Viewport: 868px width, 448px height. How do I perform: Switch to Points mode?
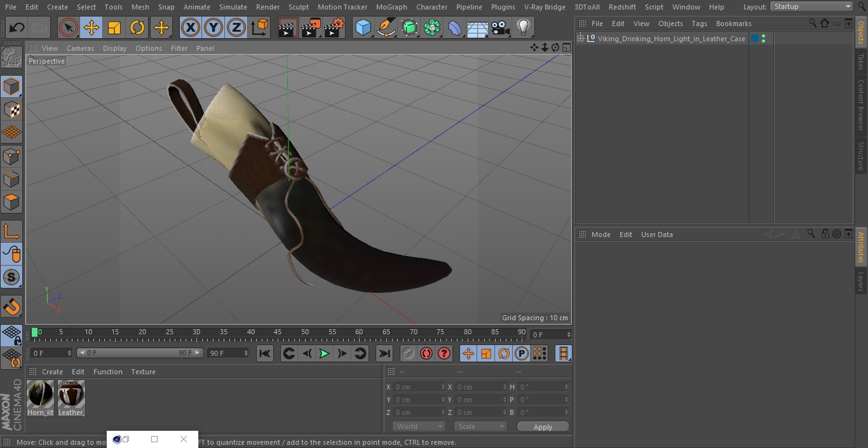click(11, 156)
